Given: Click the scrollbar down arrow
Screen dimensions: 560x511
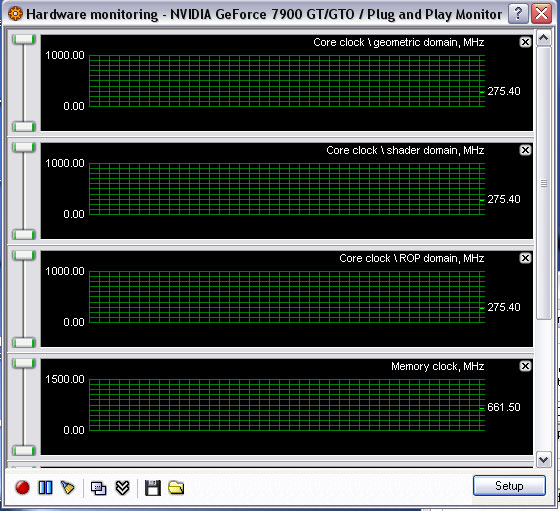Looking at the screenshot, I should 544,460.
